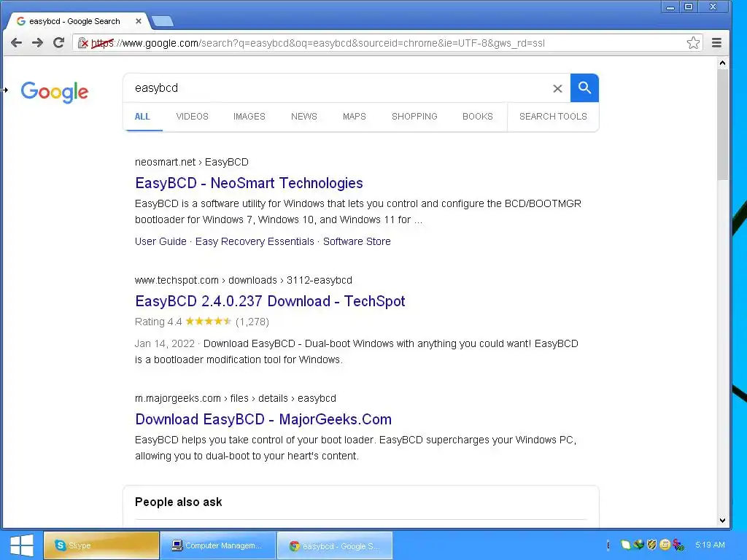Expand SEARCH TOOLS options
This screenshot has height=560, width=747.
(553, 117)
